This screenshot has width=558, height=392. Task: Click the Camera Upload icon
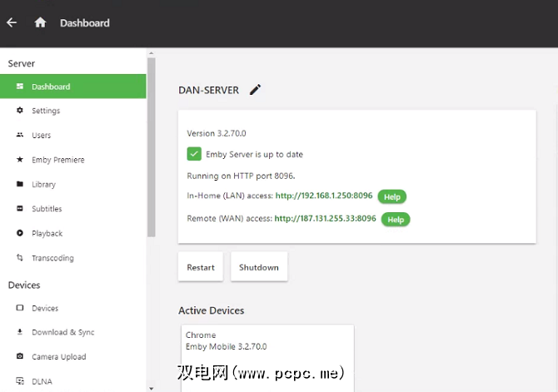click(x=20, y=357)
